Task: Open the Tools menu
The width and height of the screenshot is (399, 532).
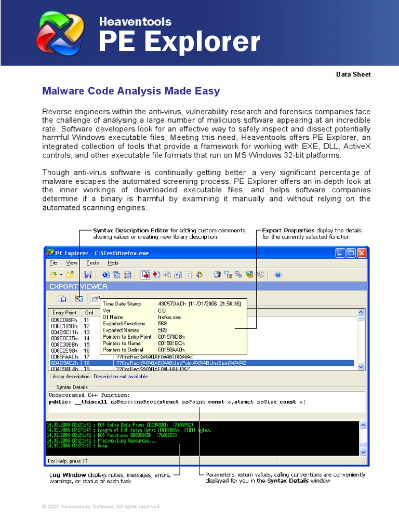Action: point(92,262)
